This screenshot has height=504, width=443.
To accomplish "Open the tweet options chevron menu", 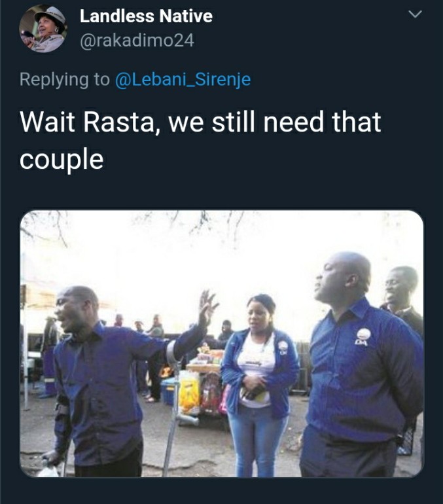I will point(415,14).
